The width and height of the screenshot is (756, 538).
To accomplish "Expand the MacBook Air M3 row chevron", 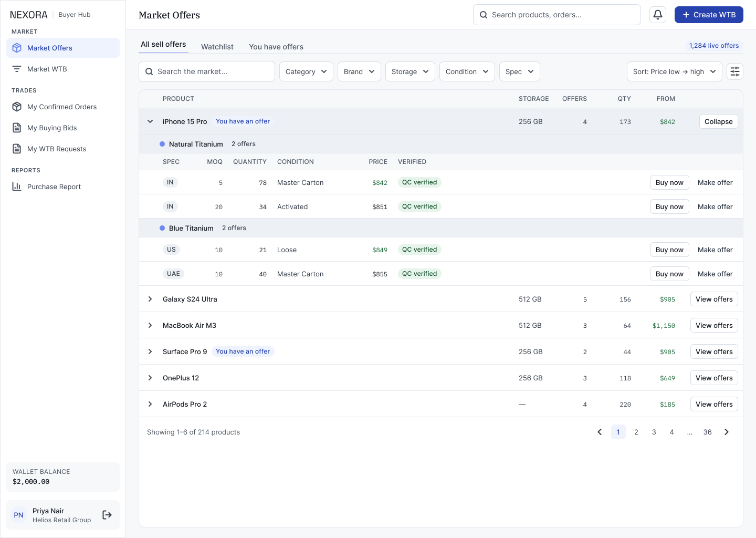I will [x=150, y=325].
